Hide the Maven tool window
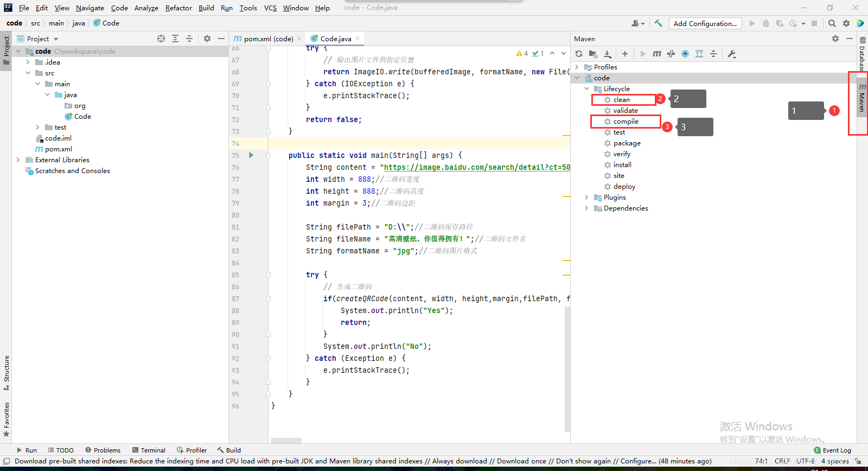 [x=850, y=39]
